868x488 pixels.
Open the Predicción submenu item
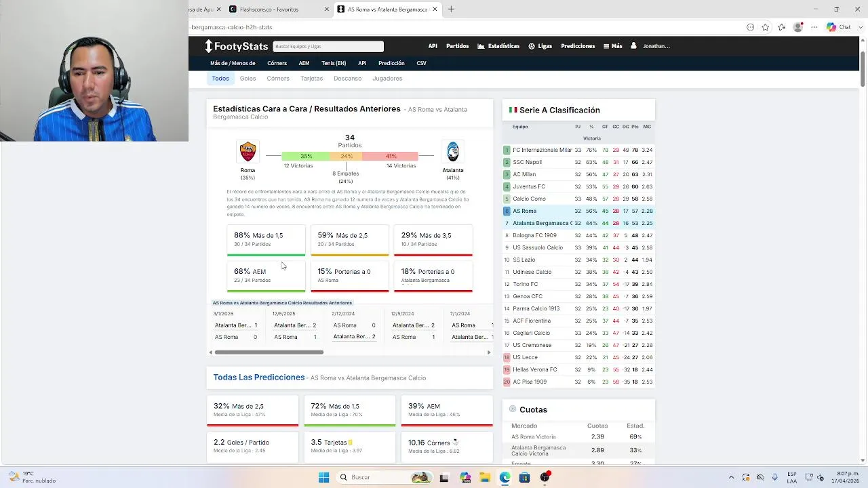[391, 63]
